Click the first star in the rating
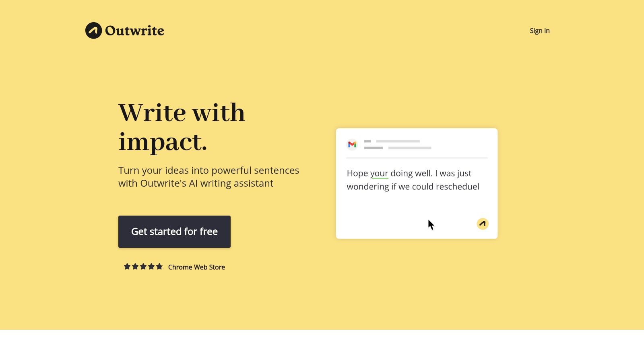 127,266
